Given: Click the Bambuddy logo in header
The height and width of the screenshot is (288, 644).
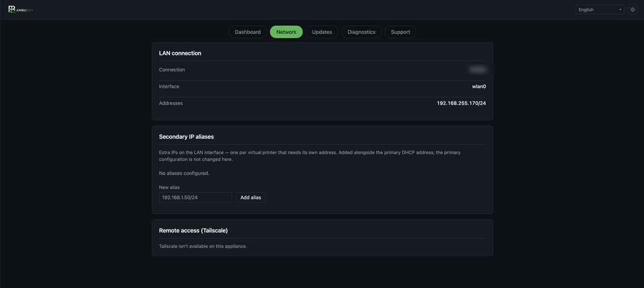Looking at the screenshot, I should click(x=21, y=10).
